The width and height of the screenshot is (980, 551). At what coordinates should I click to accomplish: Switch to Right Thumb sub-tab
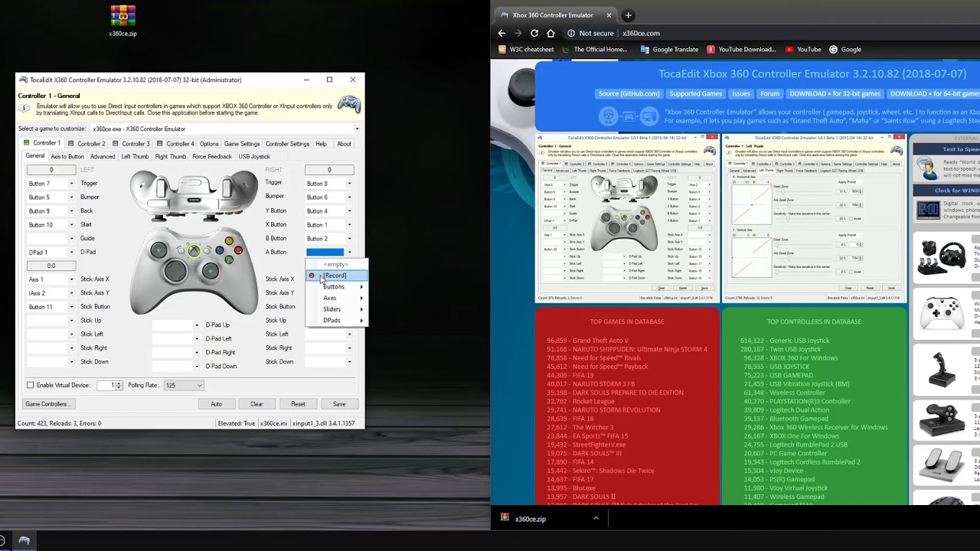click(x=171, y=156)
